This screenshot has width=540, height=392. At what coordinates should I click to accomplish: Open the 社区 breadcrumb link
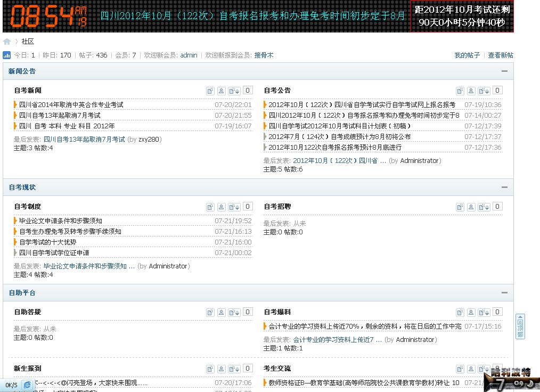pyautogui.click(x=28, y=42)
